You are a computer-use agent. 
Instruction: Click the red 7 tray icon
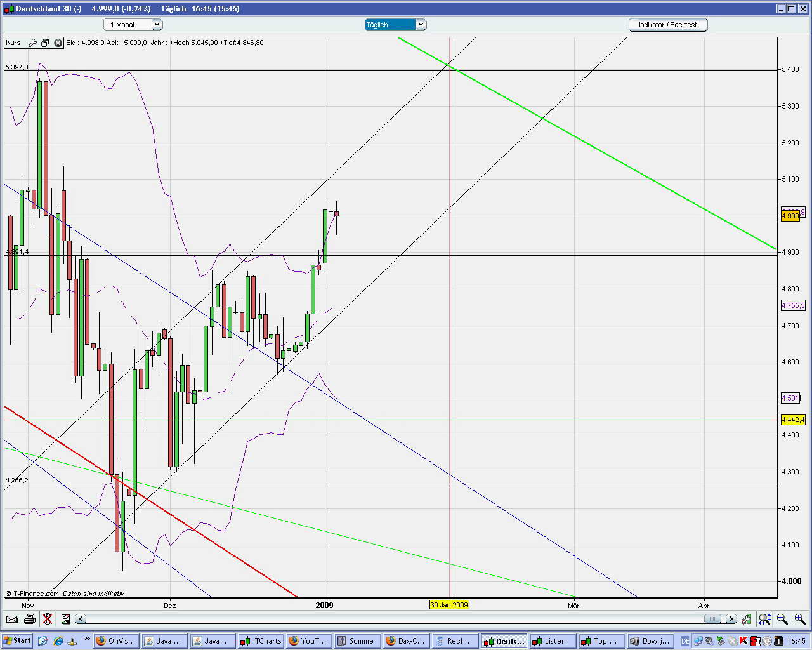tap(756, 641)
